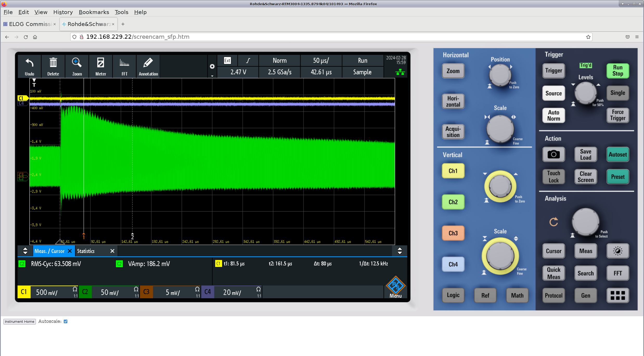Switch to the Statistics tab
Image resolution: width=644 pixels, height=356 pixels.
click(x=86, y=251)
